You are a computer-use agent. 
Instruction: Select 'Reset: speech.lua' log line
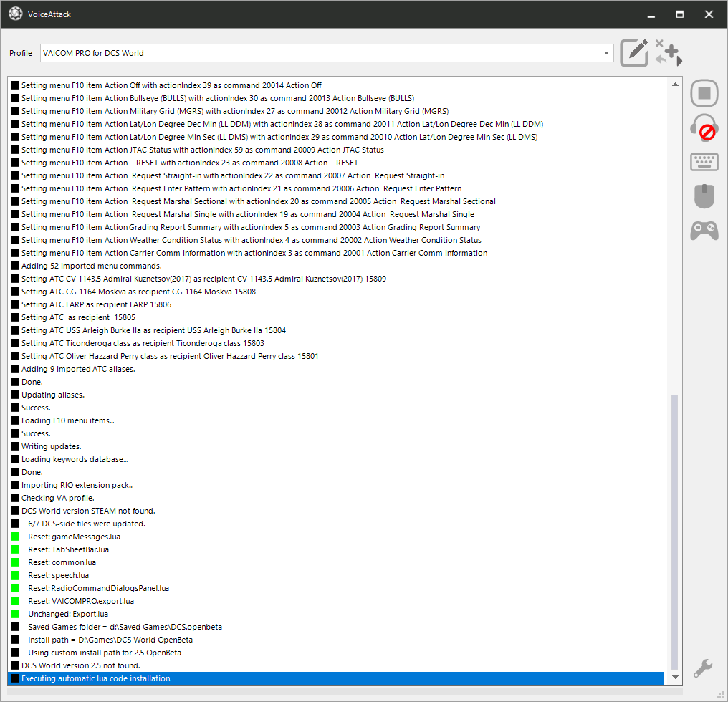(335, 575)
